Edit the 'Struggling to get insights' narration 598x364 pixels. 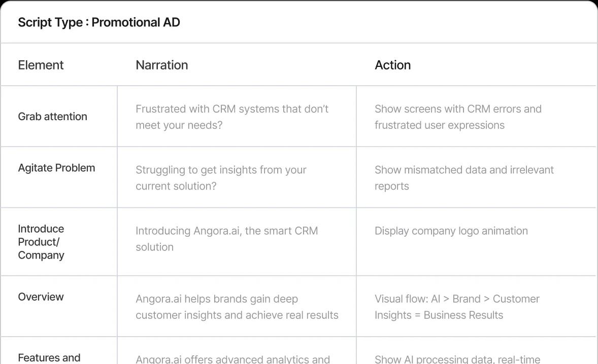click(221, 178)
